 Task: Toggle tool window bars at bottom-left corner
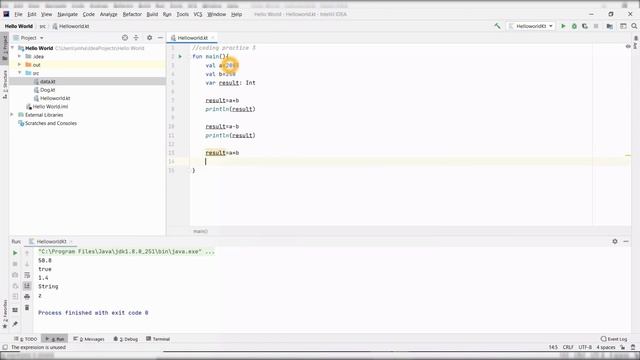click(x=5, y=347)
